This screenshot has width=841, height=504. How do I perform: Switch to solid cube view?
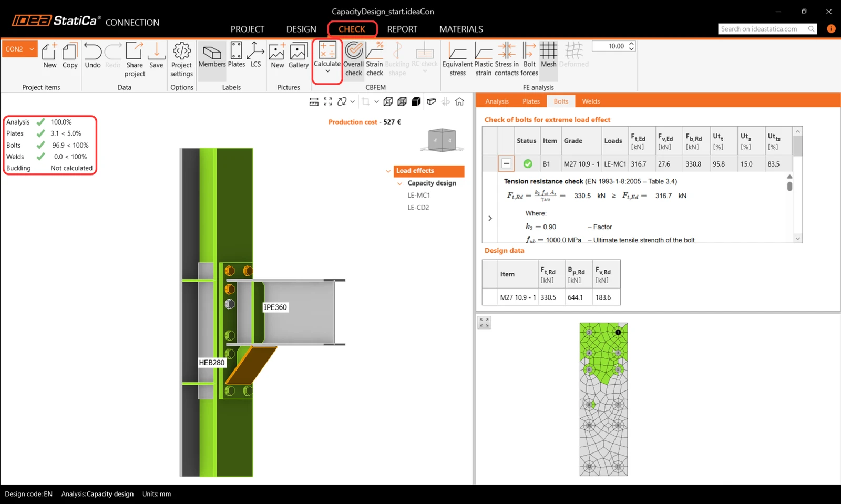416,102
